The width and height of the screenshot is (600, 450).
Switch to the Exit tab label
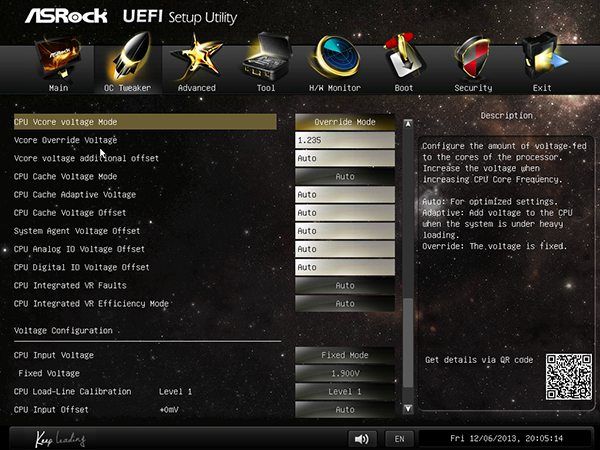pyautogui.click(x=542, y=88)
